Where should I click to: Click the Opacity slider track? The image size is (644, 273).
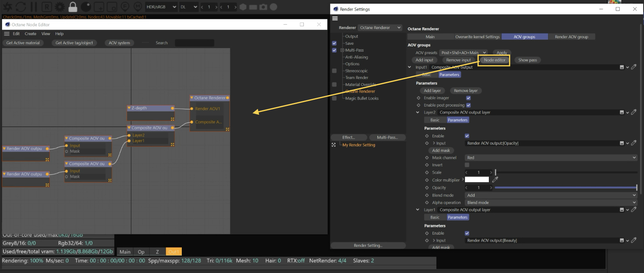pyautogui.click(x=566, y=188)
